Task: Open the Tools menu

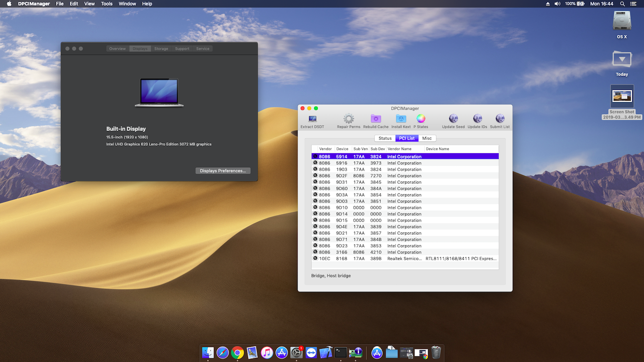Action: point(107,4)
